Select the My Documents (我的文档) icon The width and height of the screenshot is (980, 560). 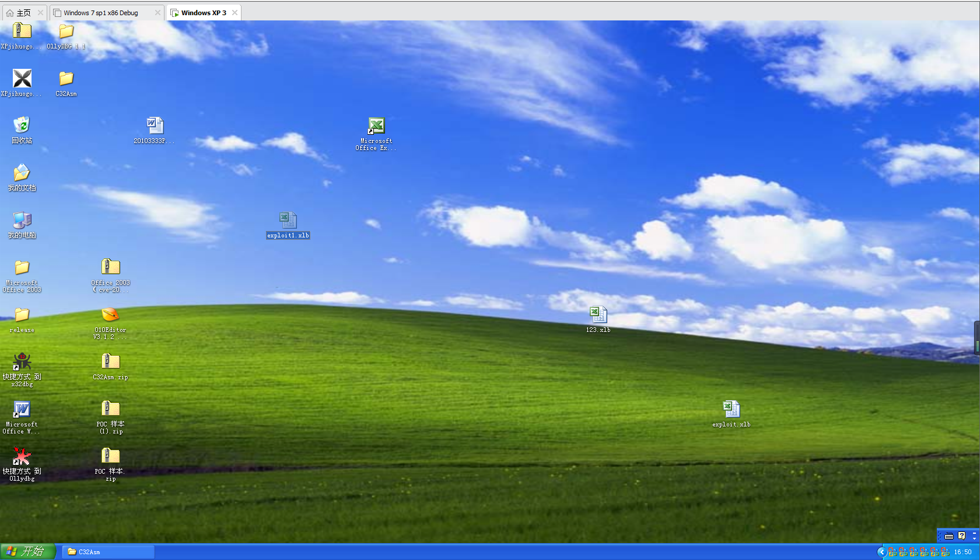tap(22, 173)
